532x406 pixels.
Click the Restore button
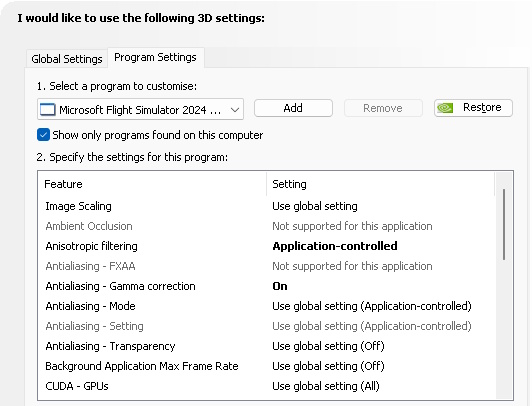click(x=473, y=108)
